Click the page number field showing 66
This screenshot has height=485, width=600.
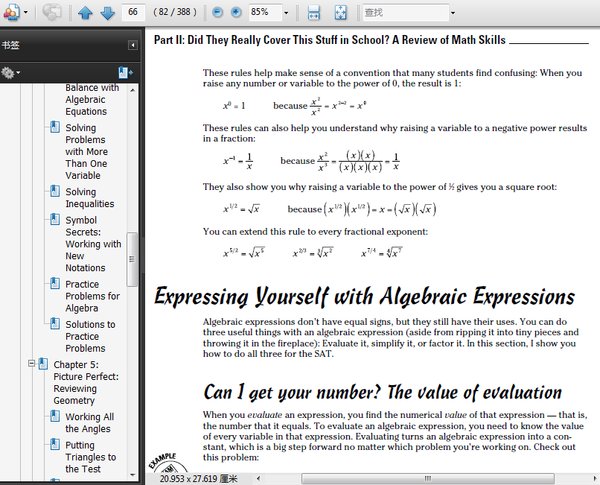(x=133, y=12)
